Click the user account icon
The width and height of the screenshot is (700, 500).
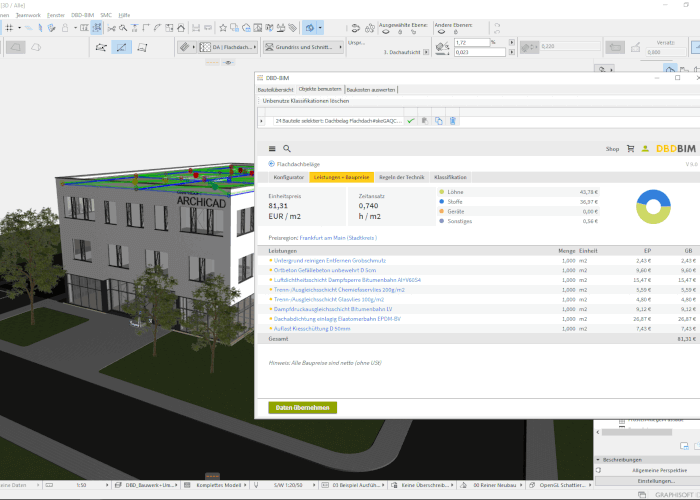[x=645, y=149]
